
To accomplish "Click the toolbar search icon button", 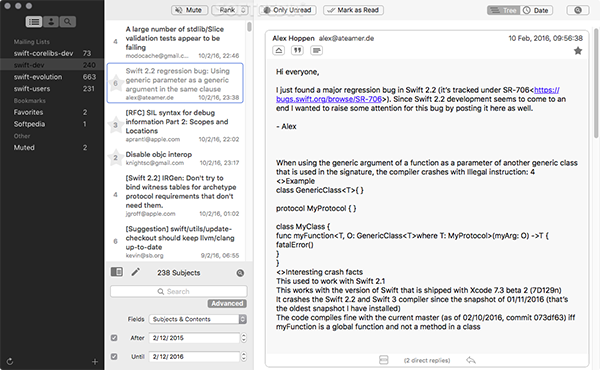I will point(578,10).
